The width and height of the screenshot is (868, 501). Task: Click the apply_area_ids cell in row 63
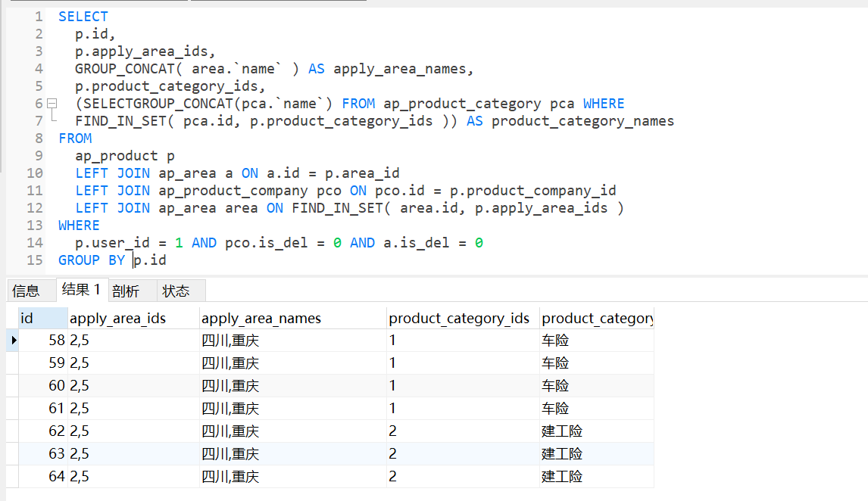click(80, 454)
